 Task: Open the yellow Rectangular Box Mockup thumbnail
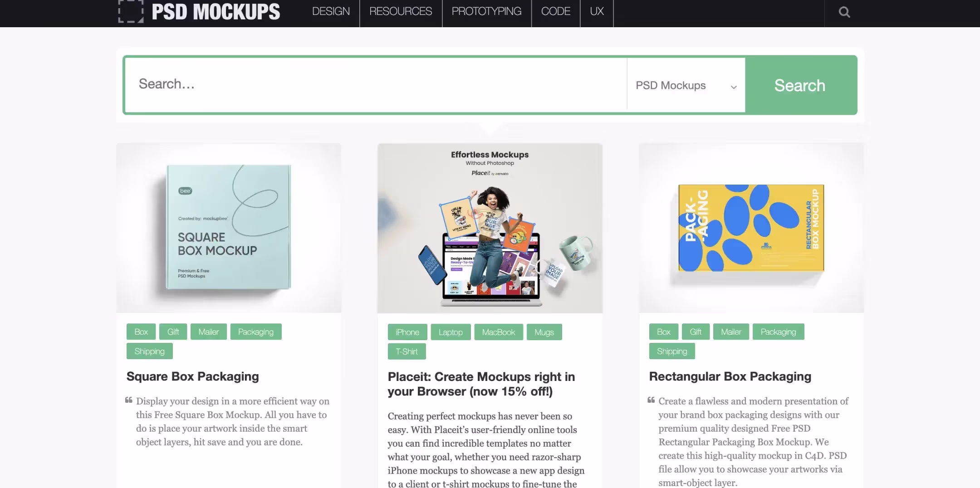coord(751,228)
